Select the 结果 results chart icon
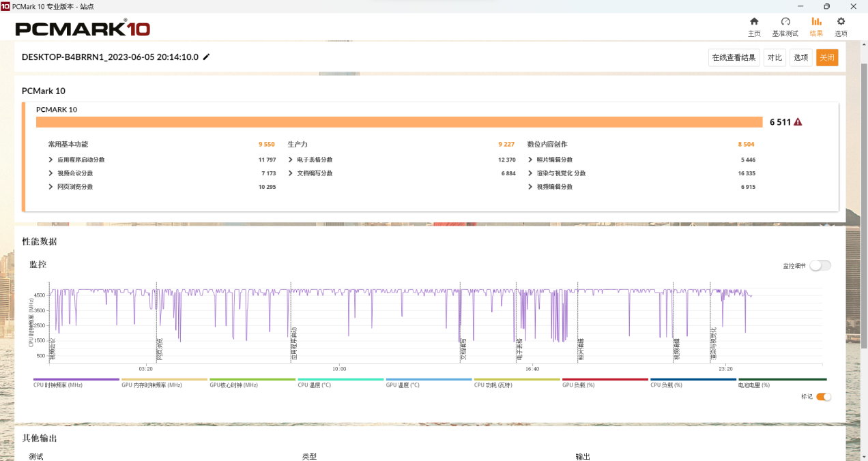The height and width of the screenshot is (461, 868). click(816, 21)
